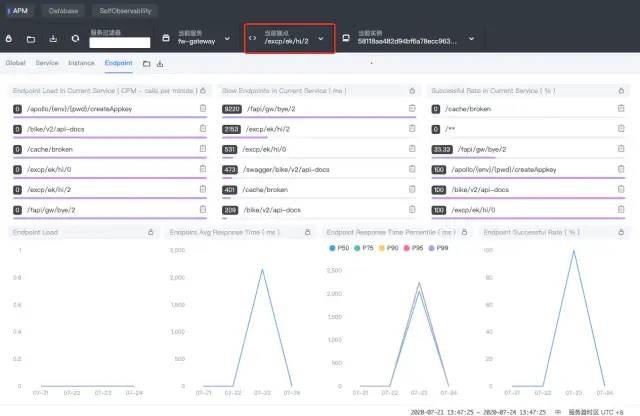Switch to the Database dashboard tab
Image resolution: width=640 pixels, height=416 pixels.
tap(63, 11)
